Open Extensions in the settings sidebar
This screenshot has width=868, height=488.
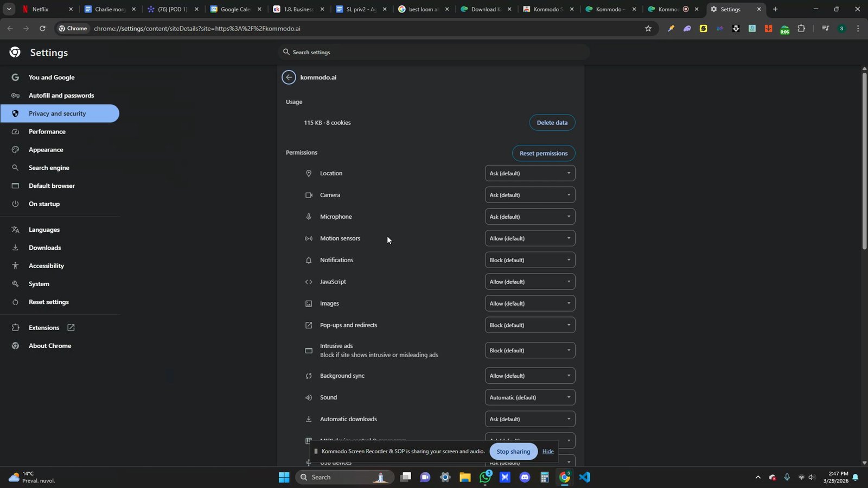(44, 328)
